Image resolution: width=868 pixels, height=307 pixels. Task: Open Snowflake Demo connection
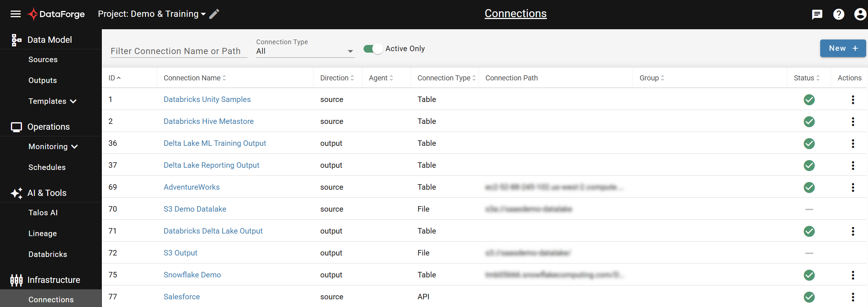click(192, 275)
